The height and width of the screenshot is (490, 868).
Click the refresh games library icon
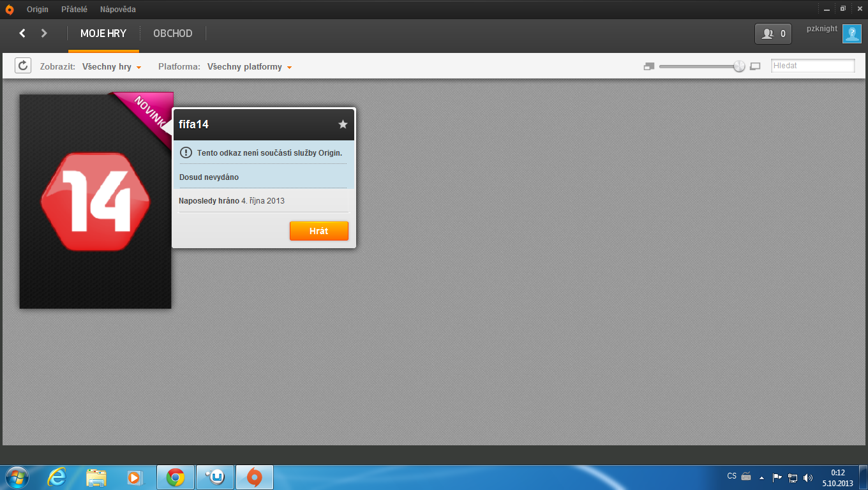coord(23,66)
